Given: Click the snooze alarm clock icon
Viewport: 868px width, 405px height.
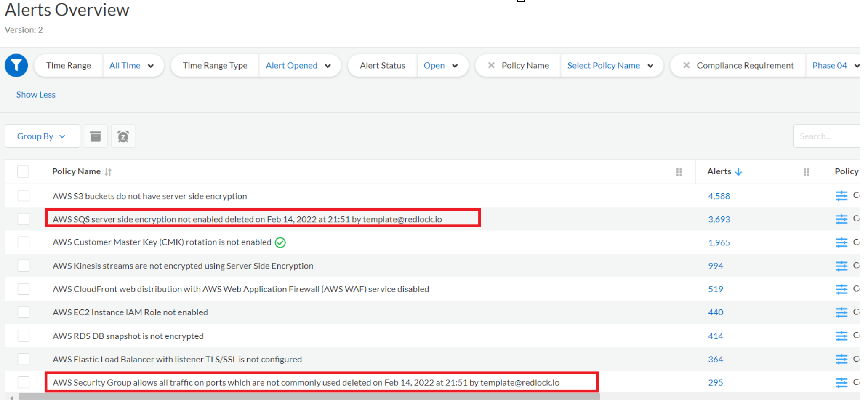Looking at the screenshot, I should [123, 136].
